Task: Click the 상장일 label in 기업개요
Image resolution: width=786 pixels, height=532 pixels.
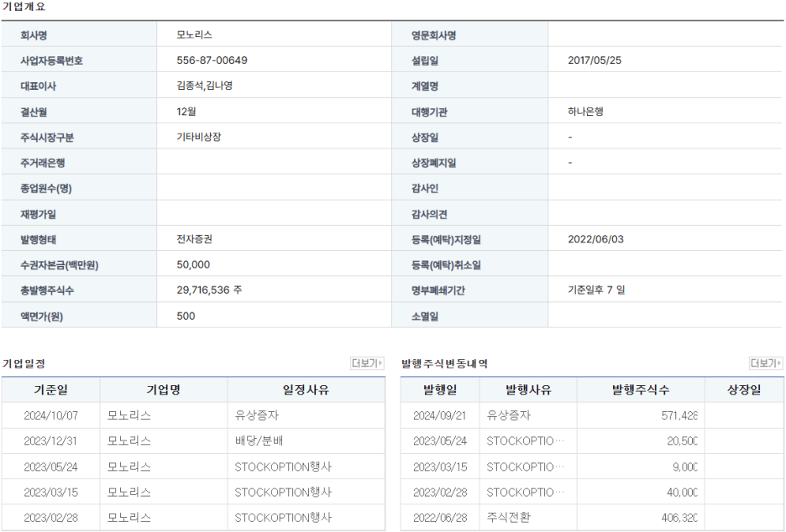Action: click(x=425, y=138)
